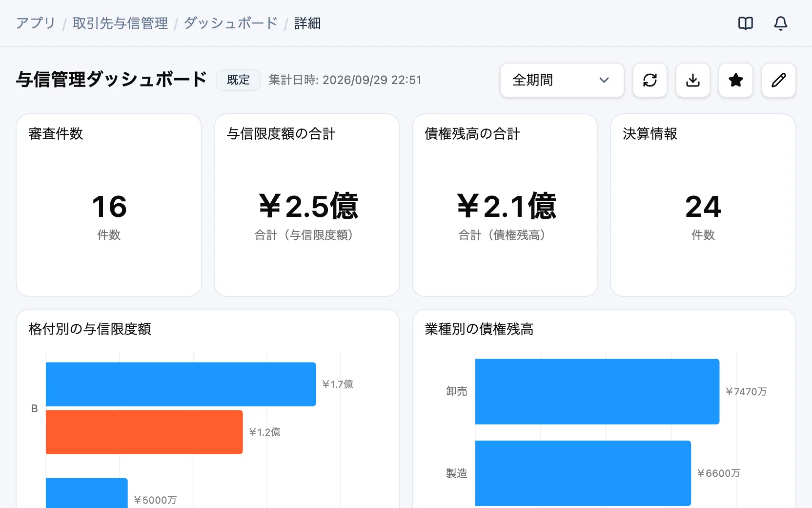Screen dimensions: 812x508
Task: Open the documentation book icon
Action: click(x=746, y=23)
